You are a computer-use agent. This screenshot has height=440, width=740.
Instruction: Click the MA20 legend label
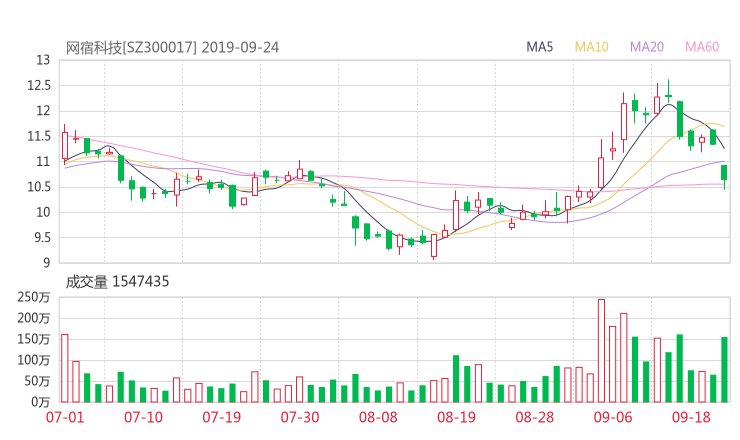click(x=647, y=47)
